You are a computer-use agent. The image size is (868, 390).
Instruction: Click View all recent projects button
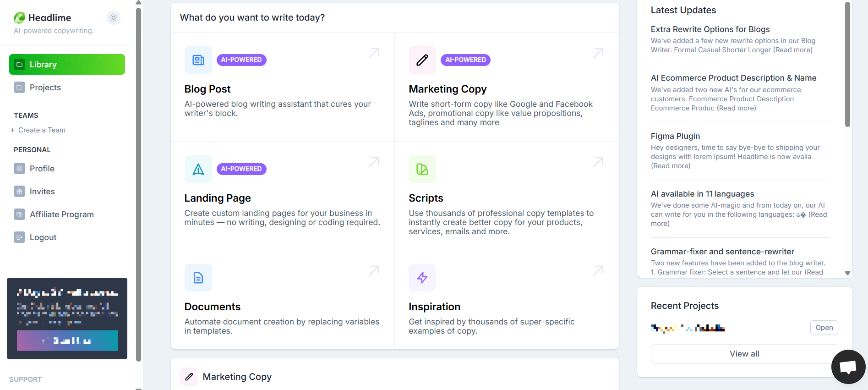pyautogui.click(x=744, y=354)
